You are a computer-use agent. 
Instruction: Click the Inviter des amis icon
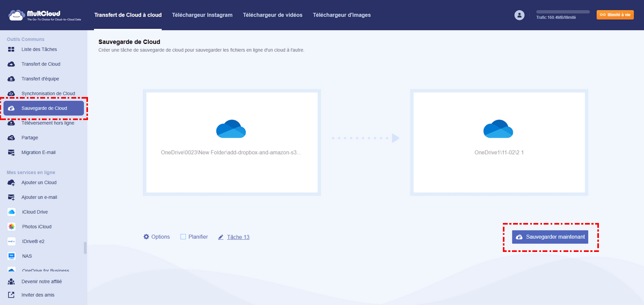tap(11, 295)
